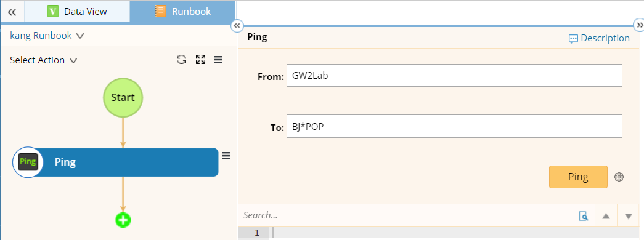Jump to previous search result arrow
Image resolution: width=644 pixels, height=240 pixels.
(606, 216)
